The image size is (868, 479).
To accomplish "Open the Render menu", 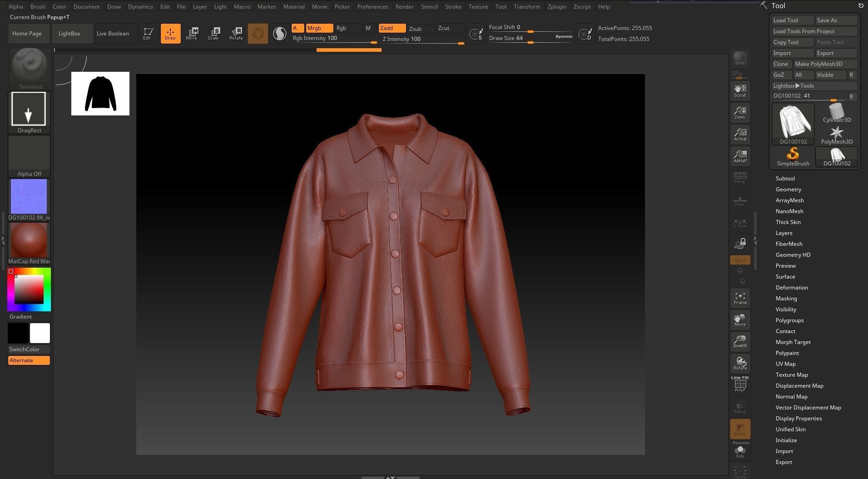I will pyautogui.click(x=404, y=7).
